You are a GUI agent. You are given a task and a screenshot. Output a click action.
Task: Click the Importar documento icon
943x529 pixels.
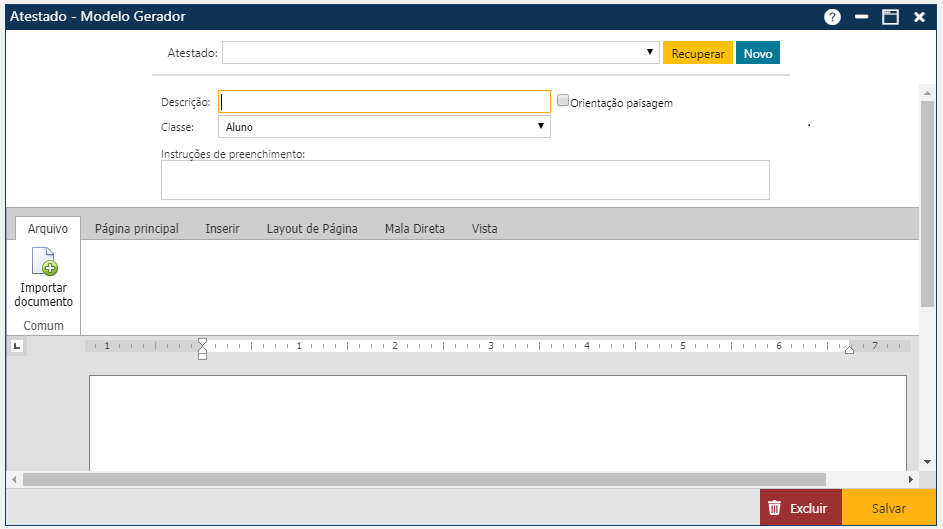click(x=43, y=262)
